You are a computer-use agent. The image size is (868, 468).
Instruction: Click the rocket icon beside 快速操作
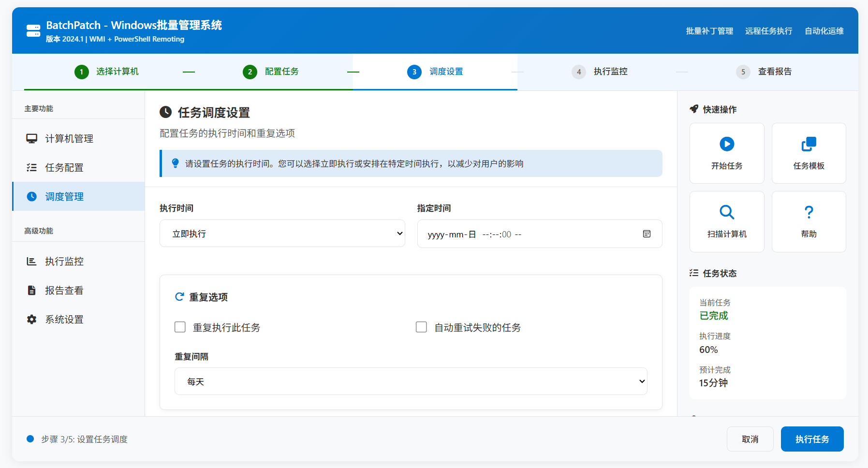click(694, 109)
